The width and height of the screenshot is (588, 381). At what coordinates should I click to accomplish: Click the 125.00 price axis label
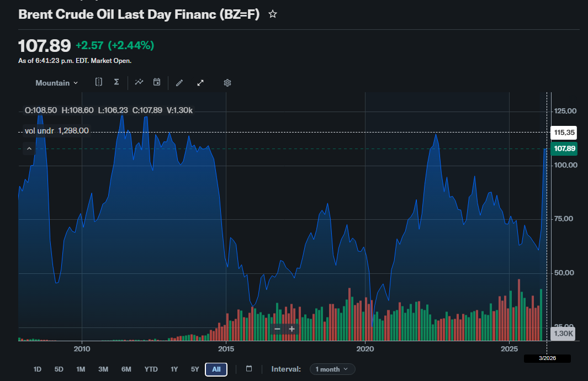coord(565,111)
